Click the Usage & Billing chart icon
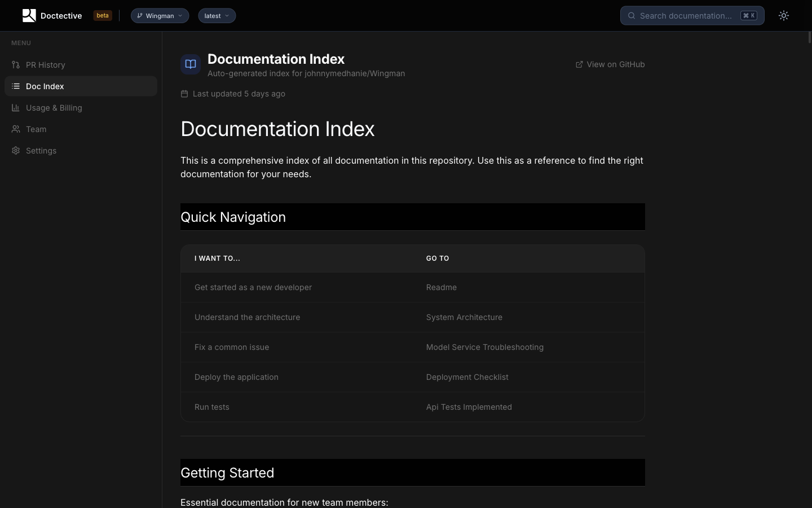The width and height of the screenshot is (812, 508). pyautogui.click(x=16, y=108)
